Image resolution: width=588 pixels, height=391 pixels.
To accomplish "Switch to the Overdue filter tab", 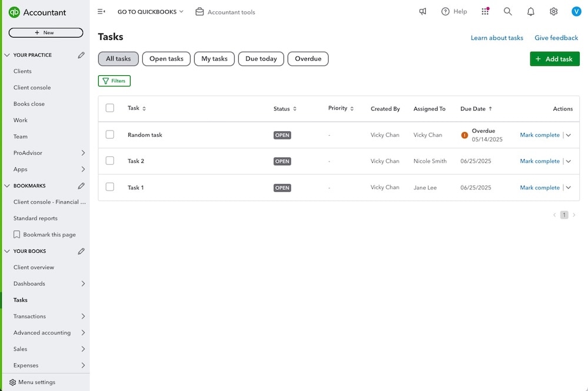I will point(308,58).
